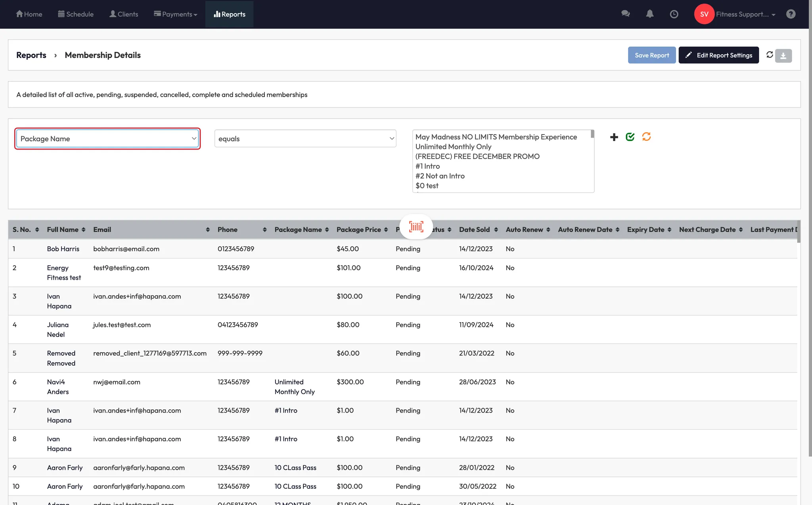This screenshot has height=505, width=812.
Task: Open the Package Name filter dropdown
Action: [107, 139]
